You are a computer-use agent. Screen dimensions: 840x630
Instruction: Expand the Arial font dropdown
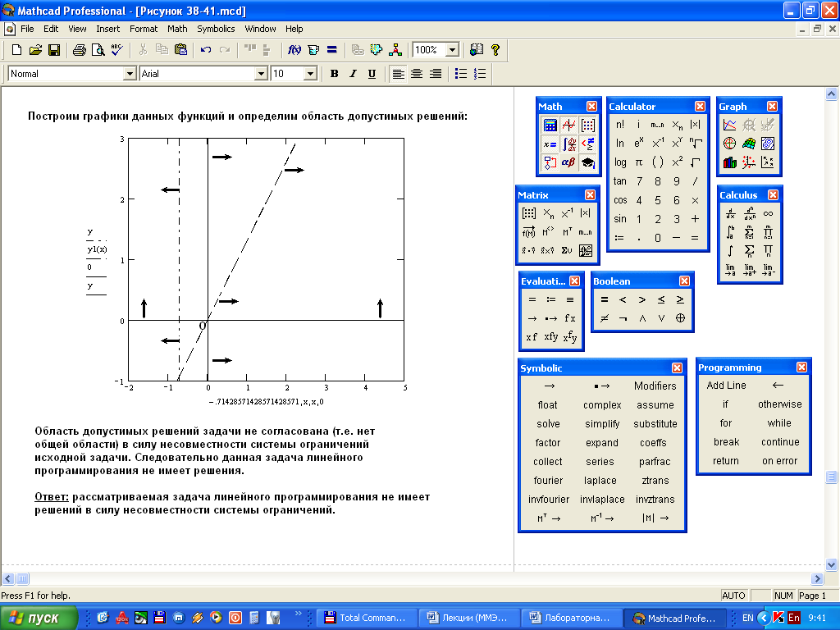coord(261,74)
